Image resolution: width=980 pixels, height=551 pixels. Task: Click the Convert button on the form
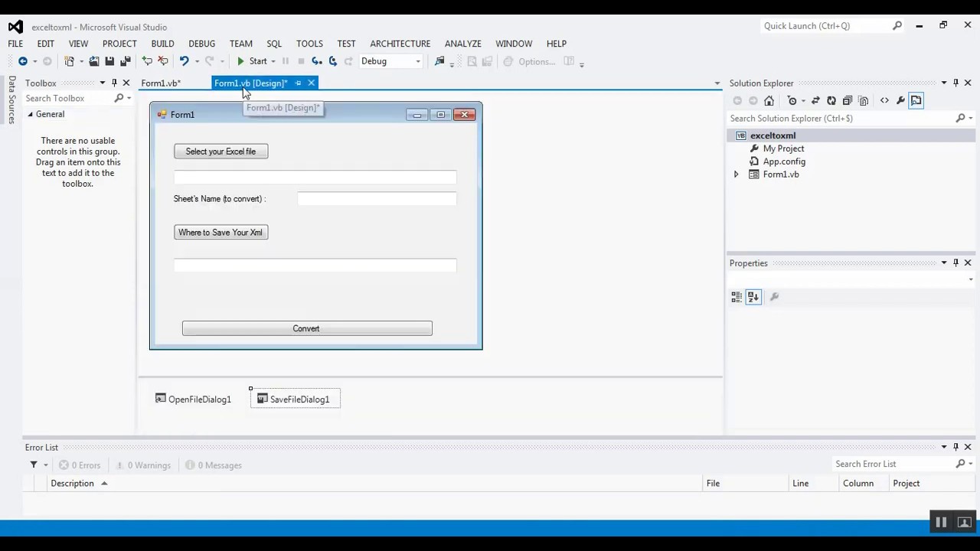tap(307, 328)
